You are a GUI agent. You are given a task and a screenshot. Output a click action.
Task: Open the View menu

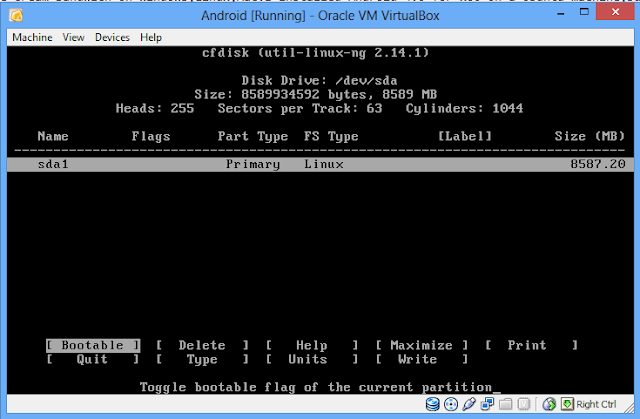point(73,38)
